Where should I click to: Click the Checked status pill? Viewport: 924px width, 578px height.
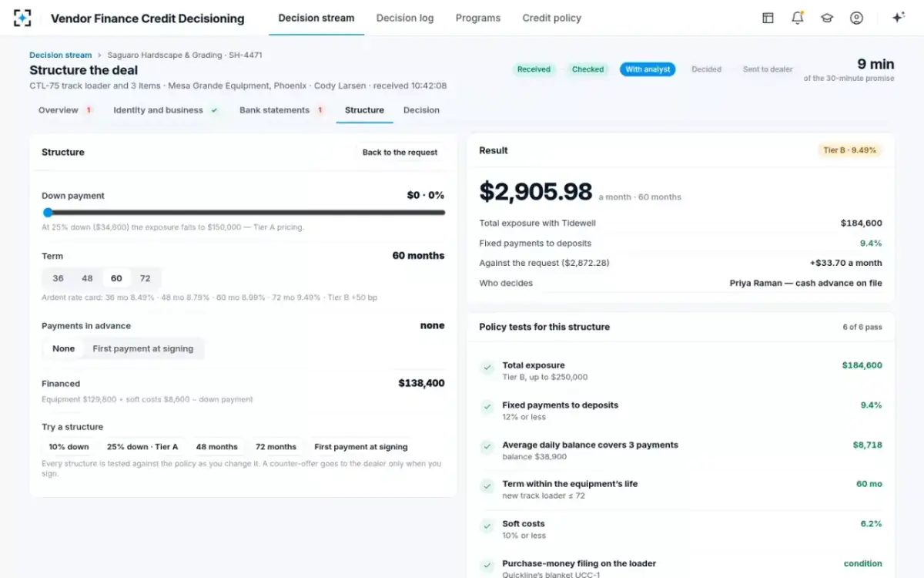coord(588,69)
